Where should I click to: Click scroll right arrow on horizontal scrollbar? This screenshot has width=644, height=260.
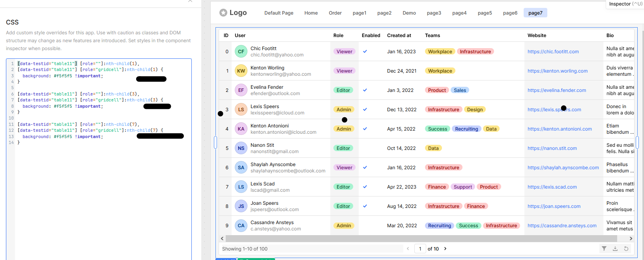coord(631,238)
